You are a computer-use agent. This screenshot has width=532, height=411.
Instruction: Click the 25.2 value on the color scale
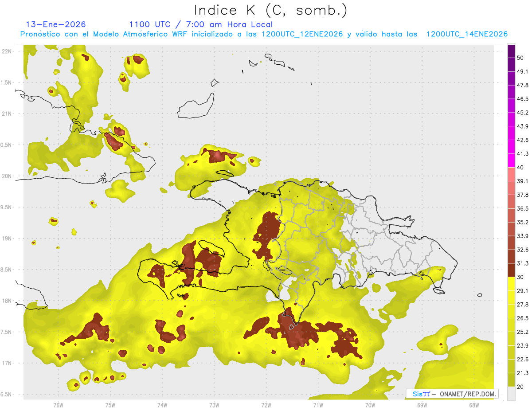coord(523,332)
